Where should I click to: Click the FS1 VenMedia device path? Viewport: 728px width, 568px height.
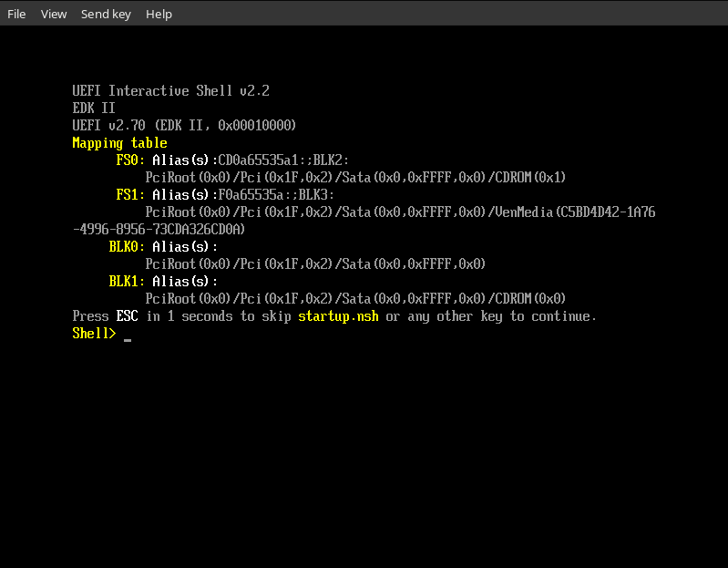[x=400, y=212]
